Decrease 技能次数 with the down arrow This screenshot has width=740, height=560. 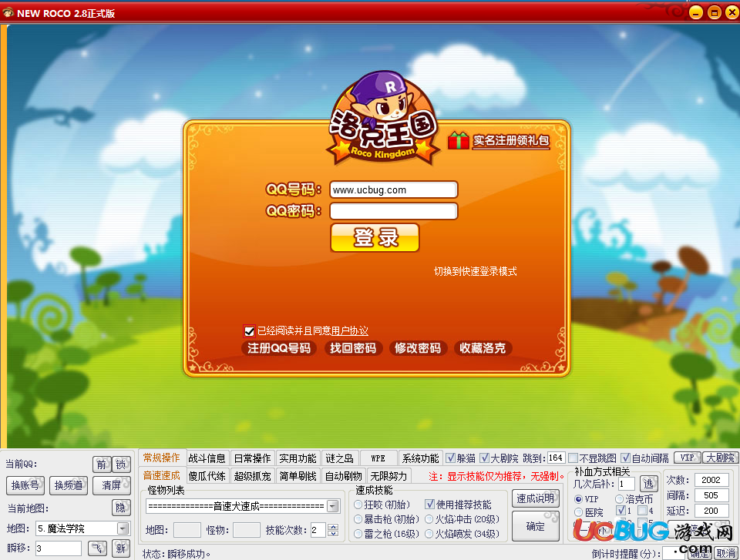click(333, 533)
